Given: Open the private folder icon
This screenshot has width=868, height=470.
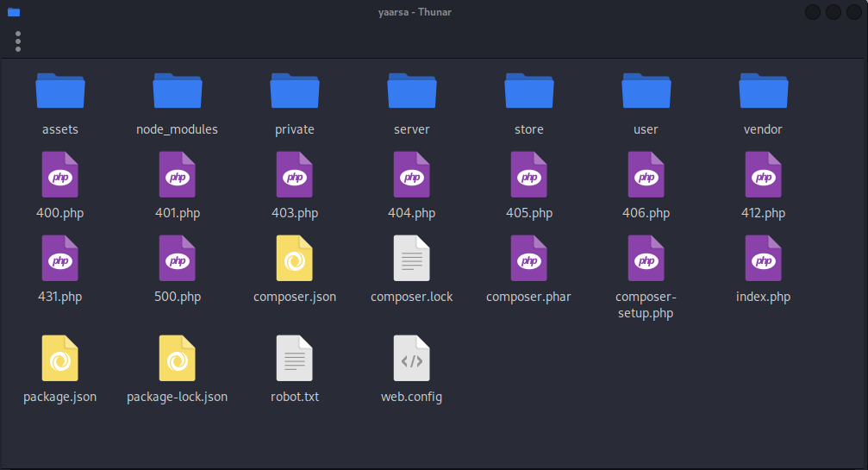Looking at the screenshot, I should (x=295, y=91).
